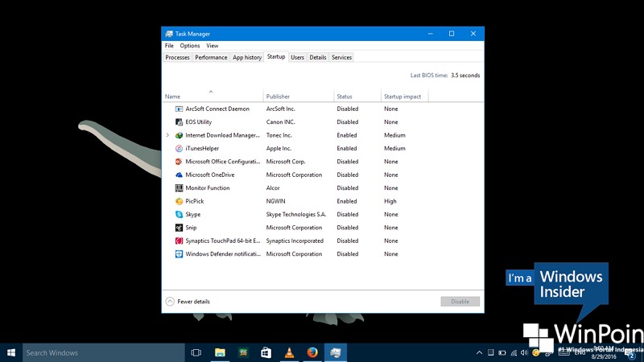Click the Task Manager title bar icon
The image size is (644, 362).
[169, 34]
